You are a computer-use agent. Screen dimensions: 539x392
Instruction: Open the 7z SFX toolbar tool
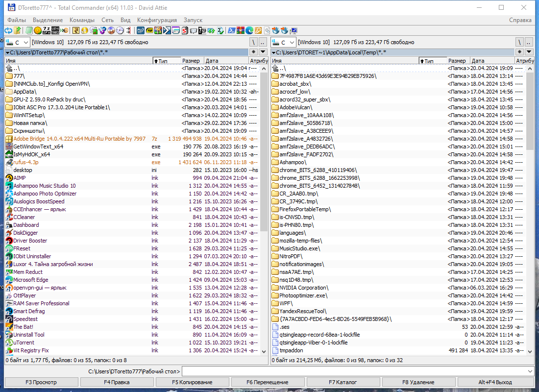point(47,30)
